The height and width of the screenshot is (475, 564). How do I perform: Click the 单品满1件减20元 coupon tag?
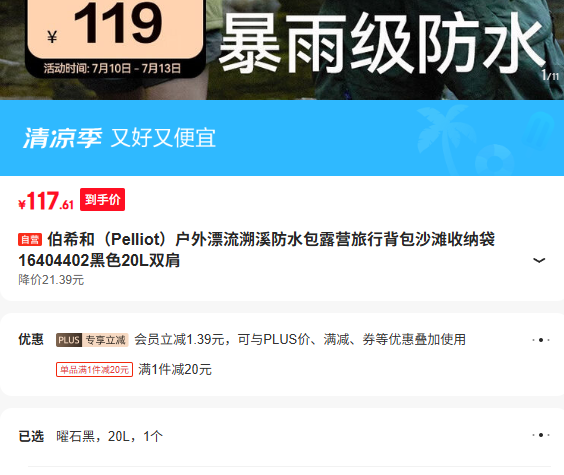tap(94, 370)
